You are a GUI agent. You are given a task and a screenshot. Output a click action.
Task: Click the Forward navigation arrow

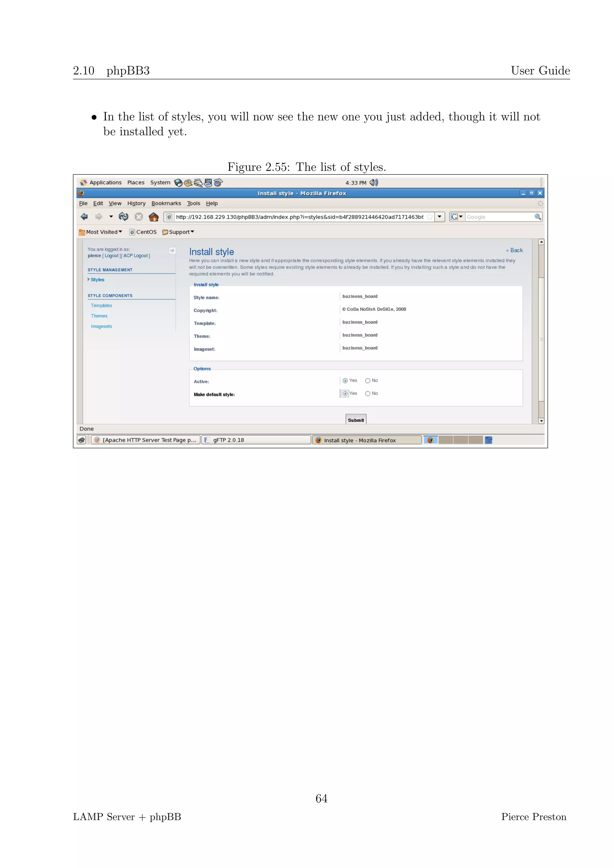[x=99, y=217]
